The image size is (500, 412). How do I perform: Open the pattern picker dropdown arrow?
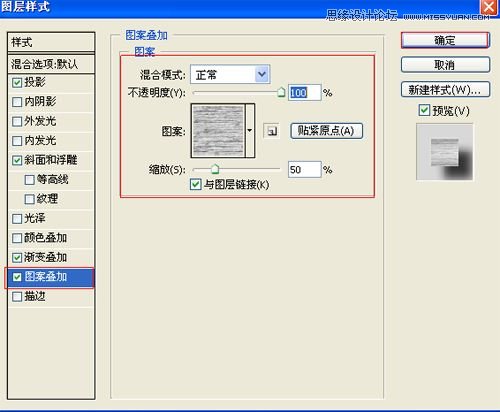pos(250,131)
